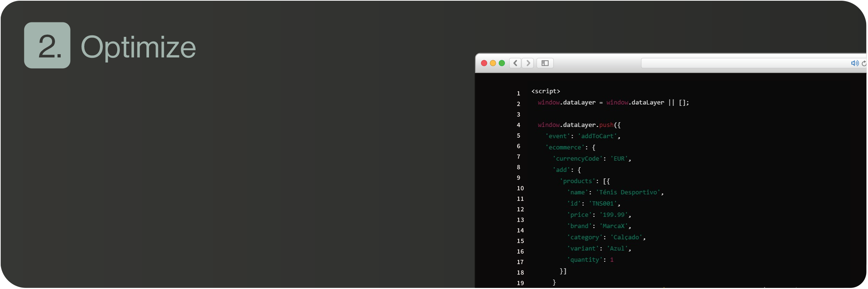
Task: Click the "2." step number badge
Action: [x=47, y=46]
